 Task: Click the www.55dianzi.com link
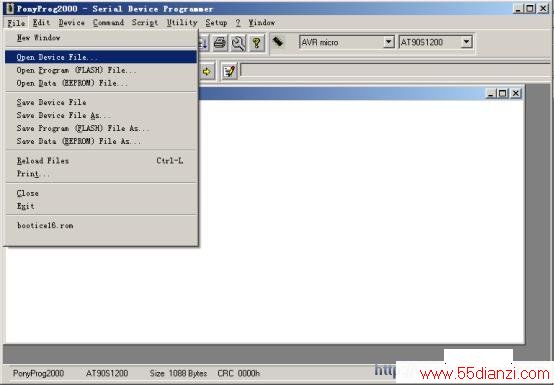coord(485,374)
